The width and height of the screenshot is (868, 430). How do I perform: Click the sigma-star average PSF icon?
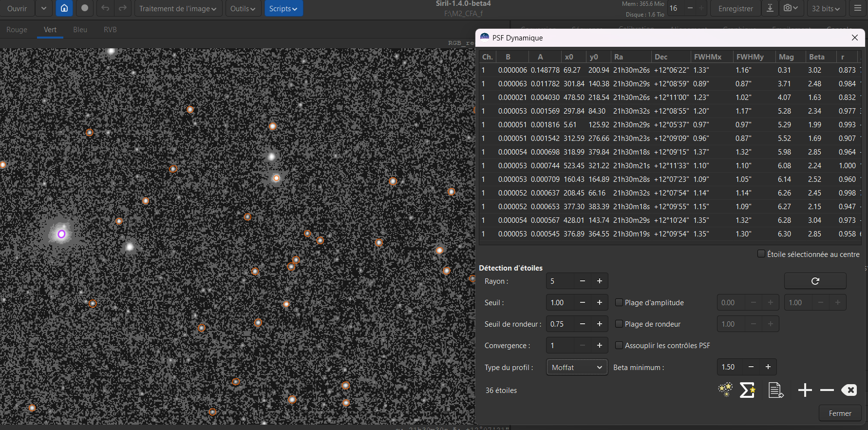click(748, 390)
